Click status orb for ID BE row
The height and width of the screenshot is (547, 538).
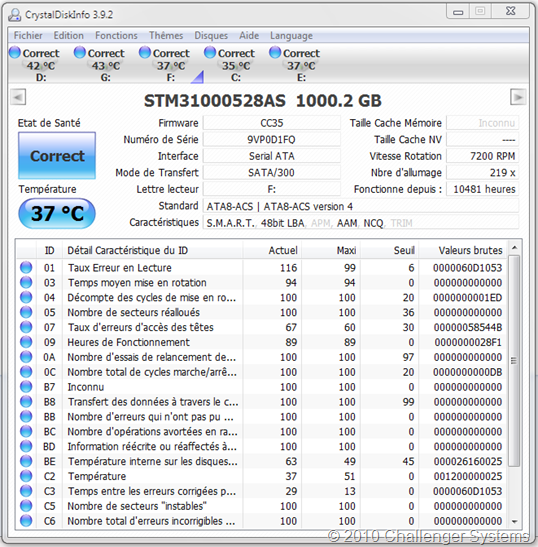tap(26, 461)
